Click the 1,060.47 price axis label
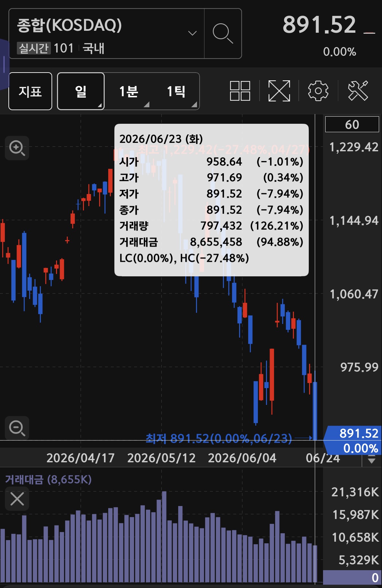This screenshot has height=588, width=382. 354,294
